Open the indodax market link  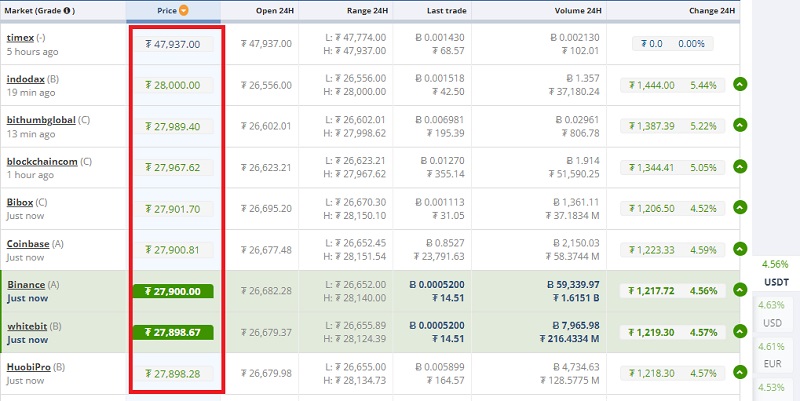[26, 79]
